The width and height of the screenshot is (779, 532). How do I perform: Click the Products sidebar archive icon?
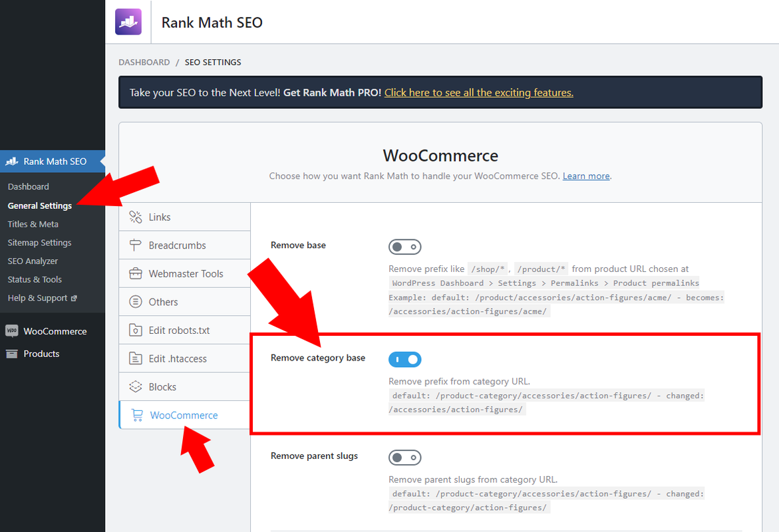click(x=11, y=354)
